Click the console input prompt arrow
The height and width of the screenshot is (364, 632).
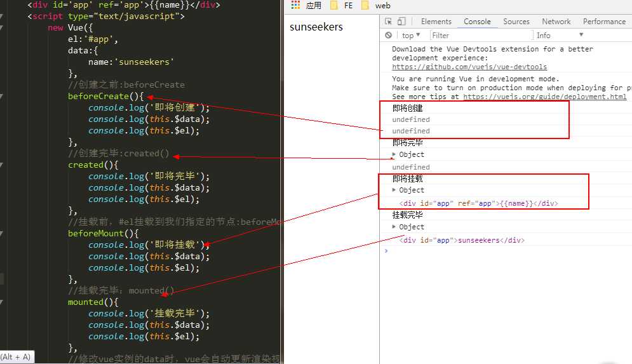[386, 251]
